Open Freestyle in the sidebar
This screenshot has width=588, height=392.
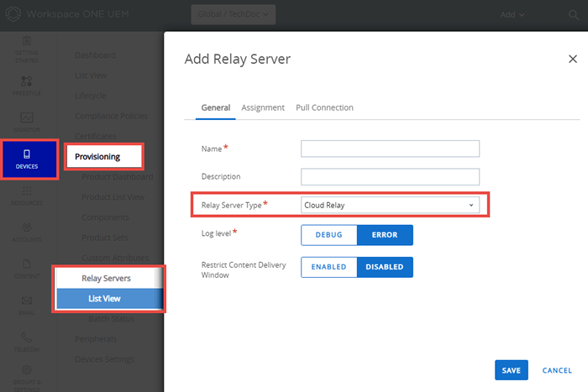point(27,86)
